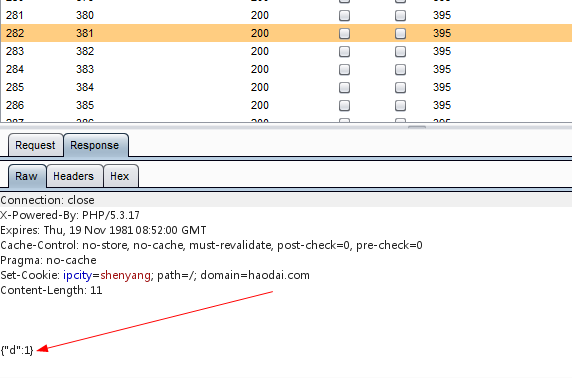Screen dimensions: 572x378
Task: Switch to the Response tab
Action: click(x=96, y=145)
